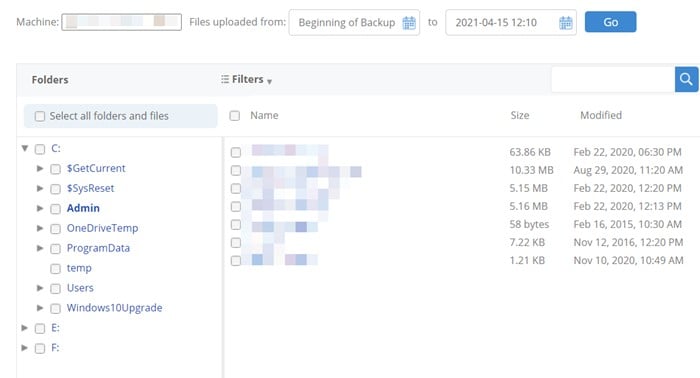Select the Admin folder
The height and width of the screenshot is (378, 700).
tap(83, 208)
